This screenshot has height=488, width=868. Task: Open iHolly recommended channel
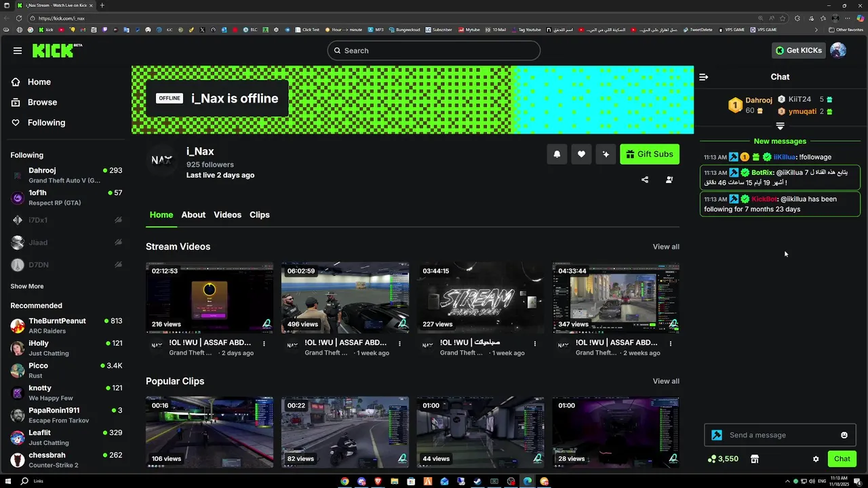(66, 348)
